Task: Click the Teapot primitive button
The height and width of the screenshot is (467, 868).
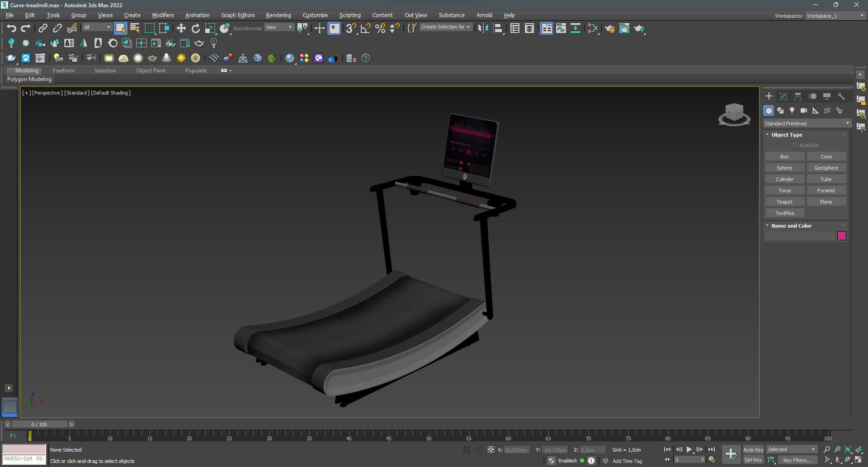Action: click(x=784, y=201)
